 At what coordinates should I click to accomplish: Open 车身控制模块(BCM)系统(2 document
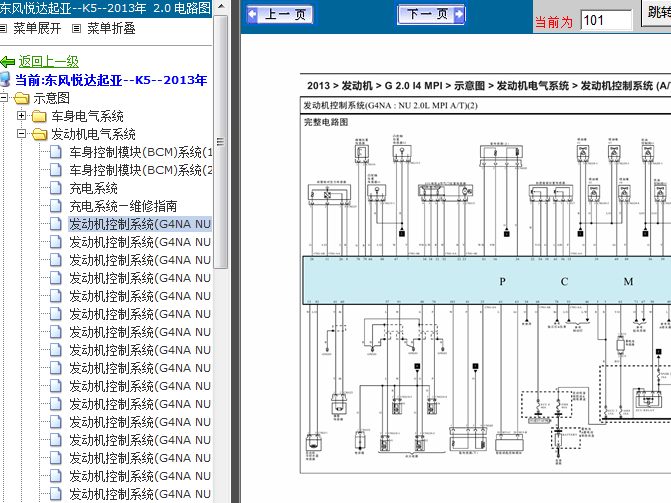(140, 170)
